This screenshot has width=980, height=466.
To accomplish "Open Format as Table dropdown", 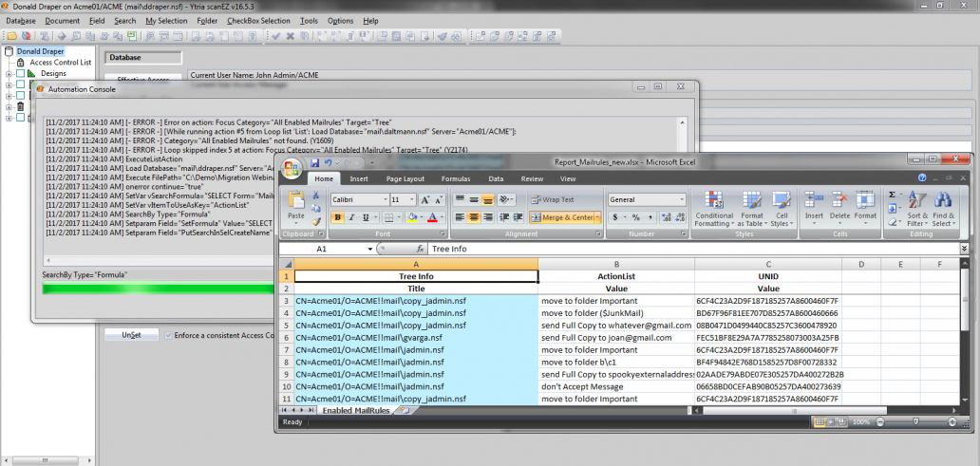I will (x=752, y=209).
